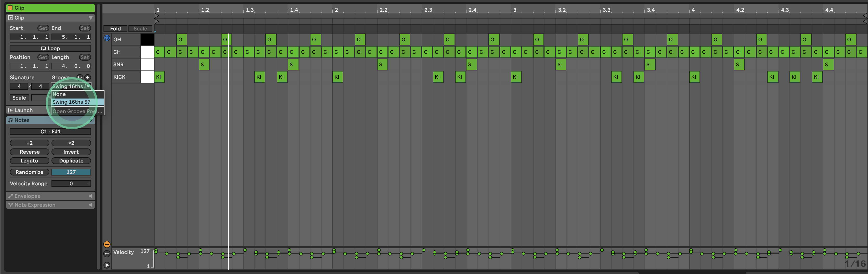Click the ÷2 halve tempo button
The width and height of the screenshot is (868, 274).
pyautogui.click(x=30, y=143)
